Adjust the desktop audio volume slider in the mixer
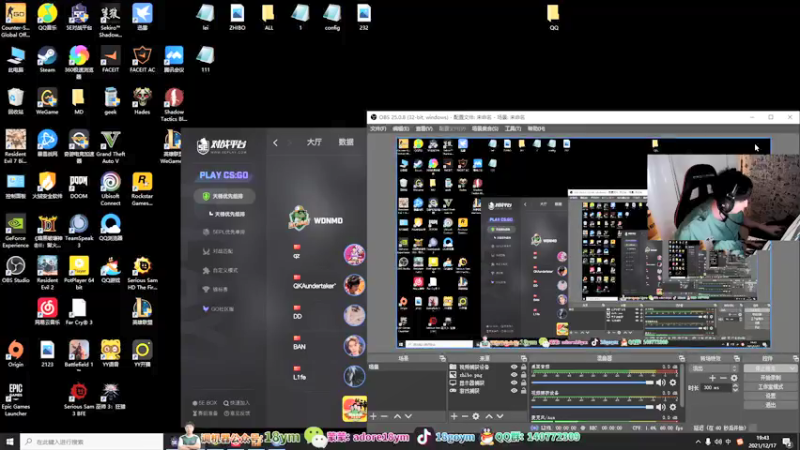This screenshot has width=800, height=450. click(x=592, y=382)
